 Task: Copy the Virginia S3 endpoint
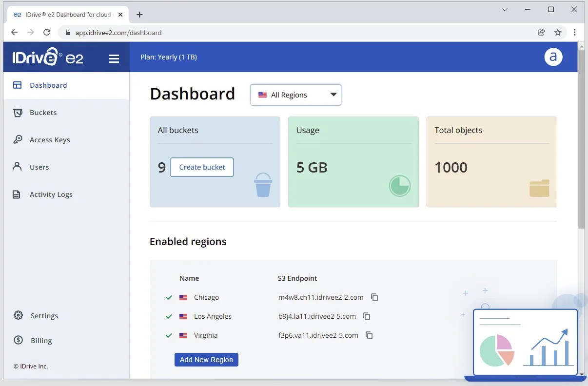point(370,335)
